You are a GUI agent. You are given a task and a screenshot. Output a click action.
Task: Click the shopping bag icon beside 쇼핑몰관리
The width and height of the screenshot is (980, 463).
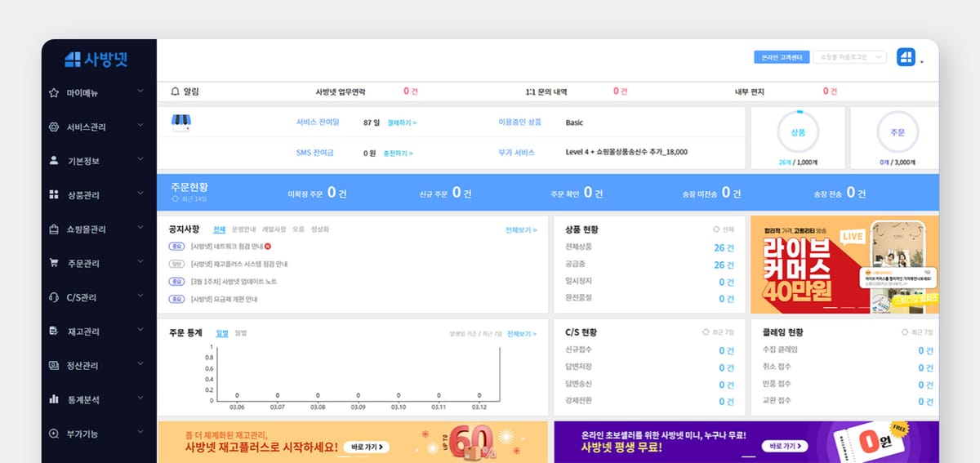point(54,229)
